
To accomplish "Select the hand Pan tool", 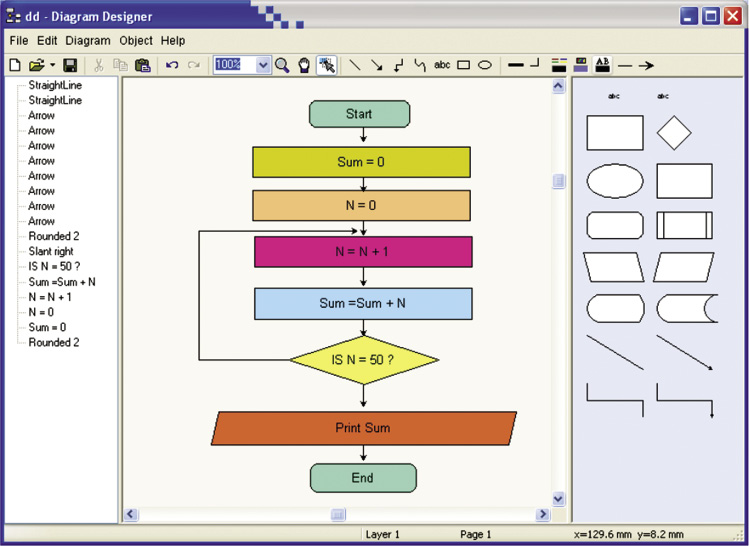I will click(x=303, y=65).
